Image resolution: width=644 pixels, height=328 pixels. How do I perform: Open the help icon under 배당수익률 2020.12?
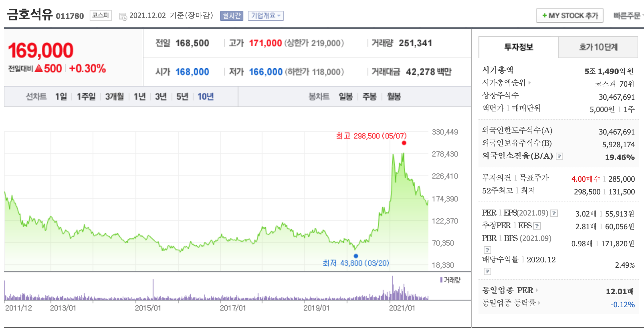pyautogui.click(x=488, y=271)
